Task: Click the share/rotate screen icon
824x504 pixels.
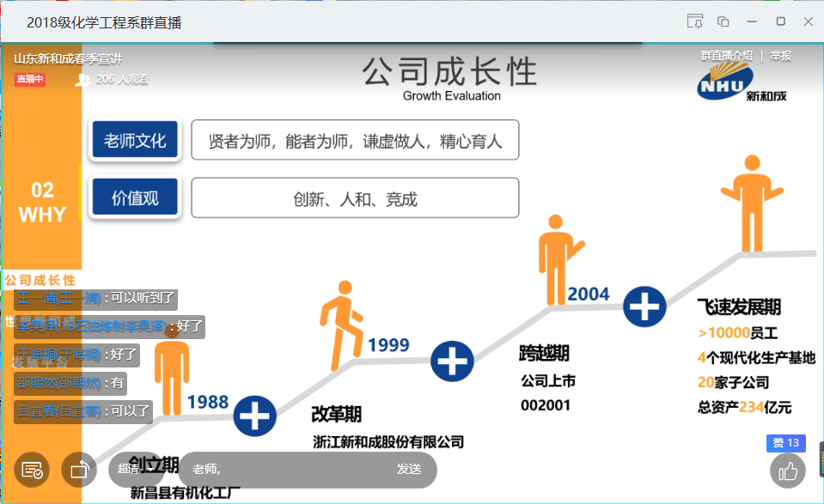Action: pyautogui.click(x=79, y=470)
